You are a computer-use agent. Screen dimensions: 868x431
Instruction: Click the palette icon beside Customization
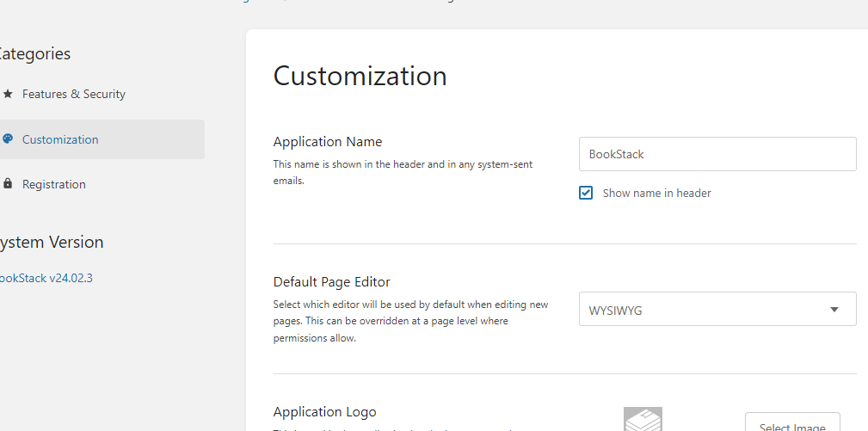click(x=7, y=139)
